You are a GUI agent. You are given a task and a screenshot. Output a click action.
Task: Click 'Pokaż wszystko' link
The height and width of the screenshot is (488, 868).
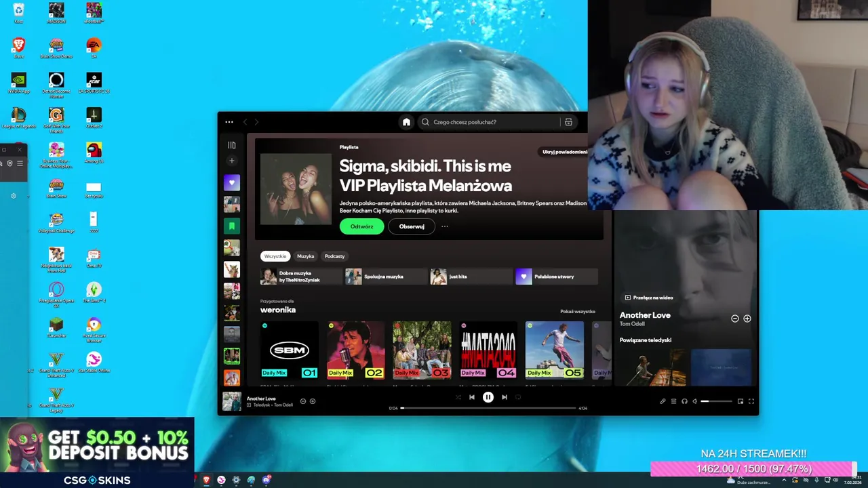pos(578,311)
